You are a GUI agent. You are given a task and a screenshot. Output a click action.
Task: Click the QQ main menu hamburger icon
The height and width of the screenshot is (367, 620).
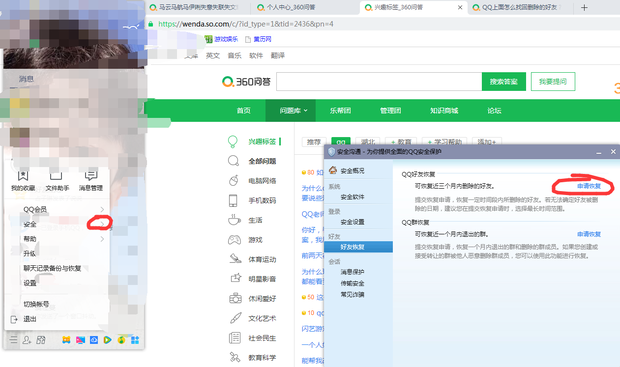13,339
